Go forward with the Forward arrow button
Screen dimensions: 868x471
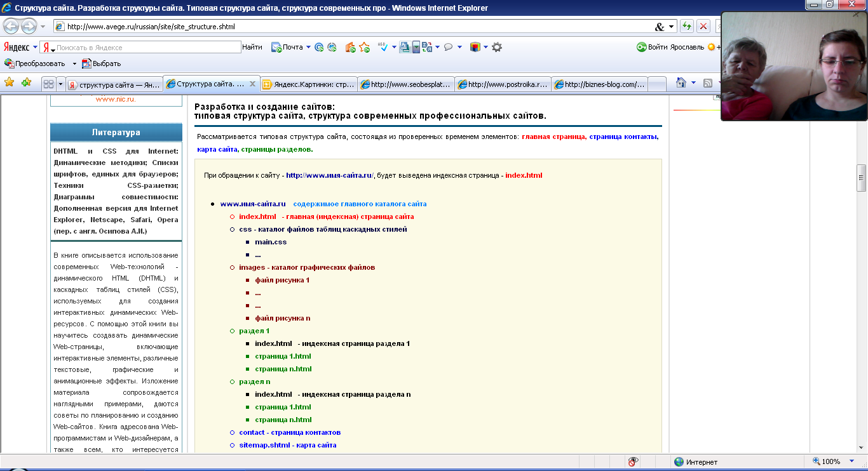click(x=29, y=27)
